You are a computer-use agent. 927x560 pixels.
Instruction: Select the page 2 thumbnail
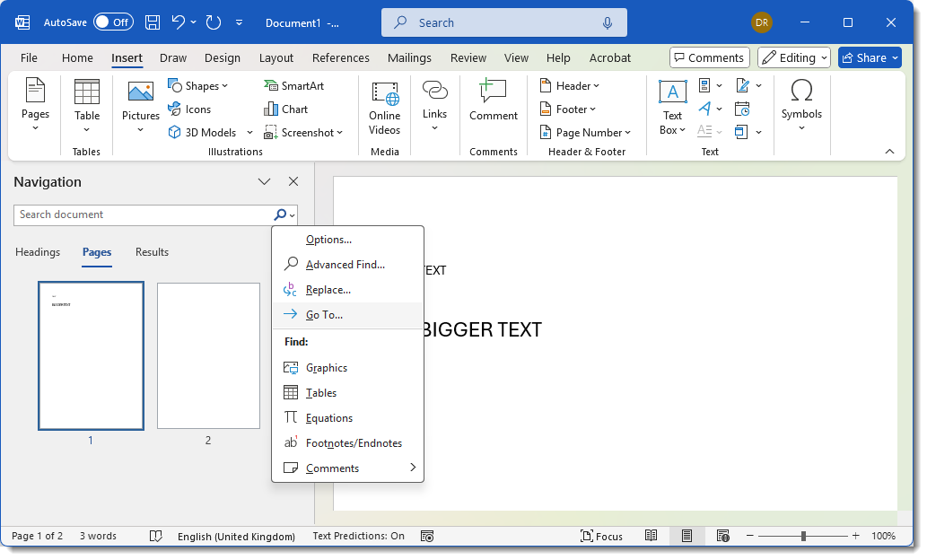[x=208, y=356]
